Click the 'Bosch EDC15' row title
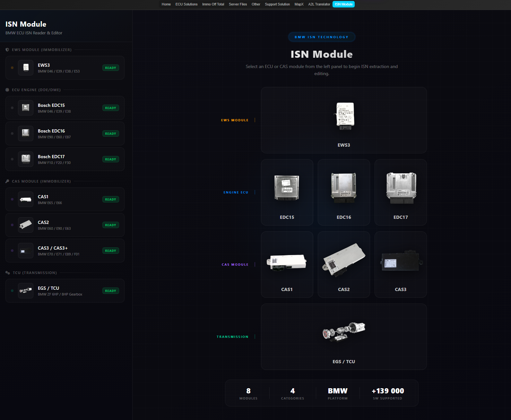 point(51,105)
